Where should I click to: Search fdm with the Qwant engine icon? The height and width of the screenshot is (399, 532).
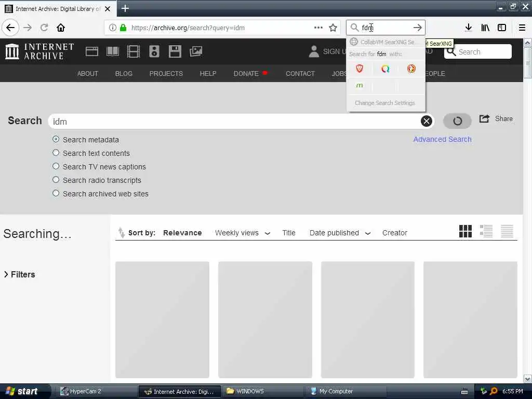click(385, 69)
